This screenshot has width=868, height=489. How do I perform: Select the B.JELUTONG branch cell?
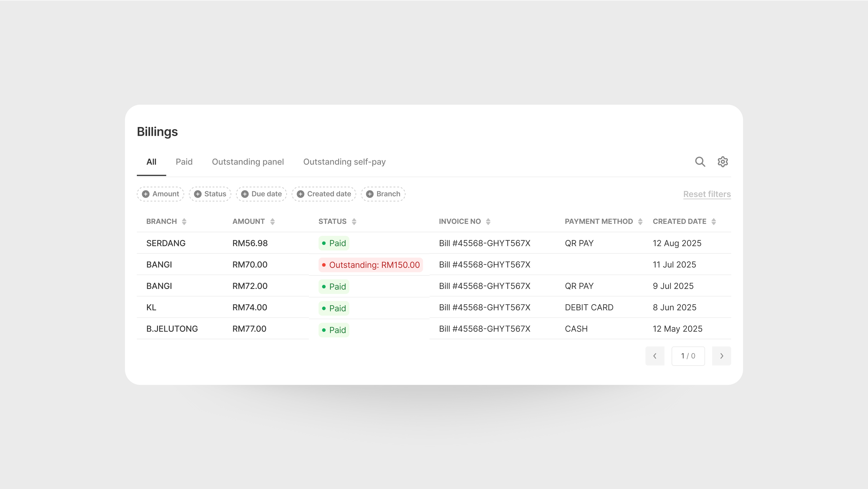tap(172, 329)
